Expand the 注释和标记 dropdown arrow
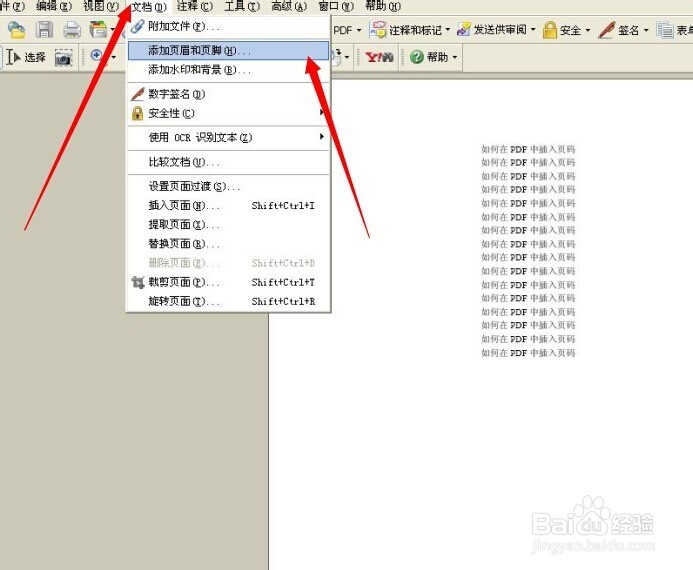Image resolution: width=693 pixels, height=570 pixels. [448, 30]
